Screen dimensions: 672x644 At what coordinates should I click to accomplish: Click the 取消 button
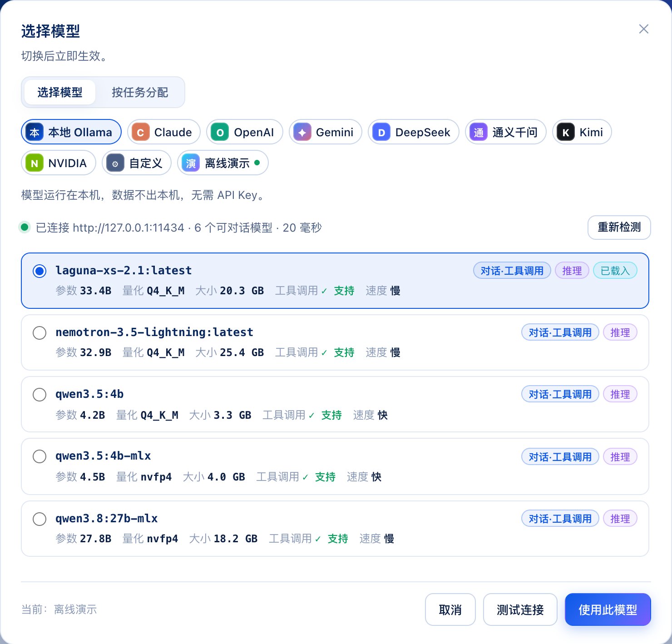(x=450, y=609)
